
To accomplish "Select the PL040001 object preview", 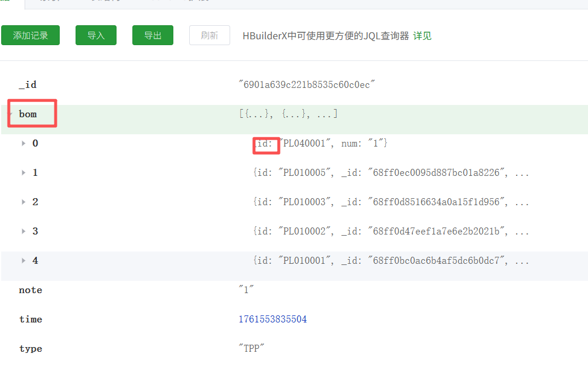I will pos(320,143).
